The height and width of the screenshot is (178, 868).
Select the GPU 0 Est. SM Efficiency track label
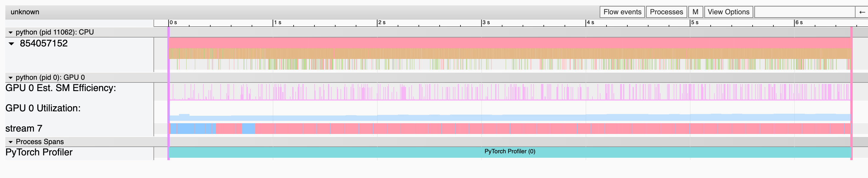pos(61,88)
